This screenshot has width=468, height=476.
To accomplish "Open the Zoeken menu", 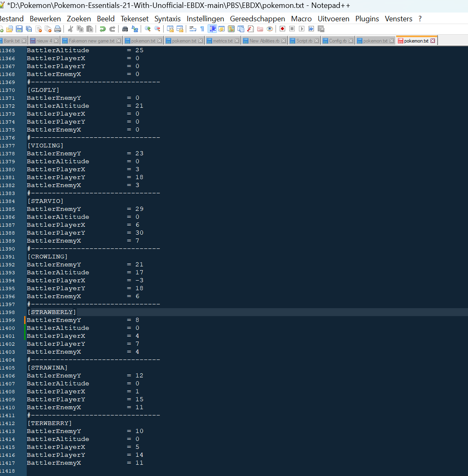I will tap(78, 19).
